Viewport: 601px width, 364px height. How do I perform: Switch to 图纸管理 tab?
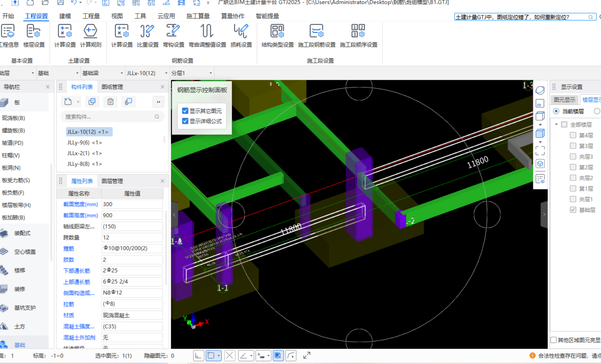pos(112,87)
